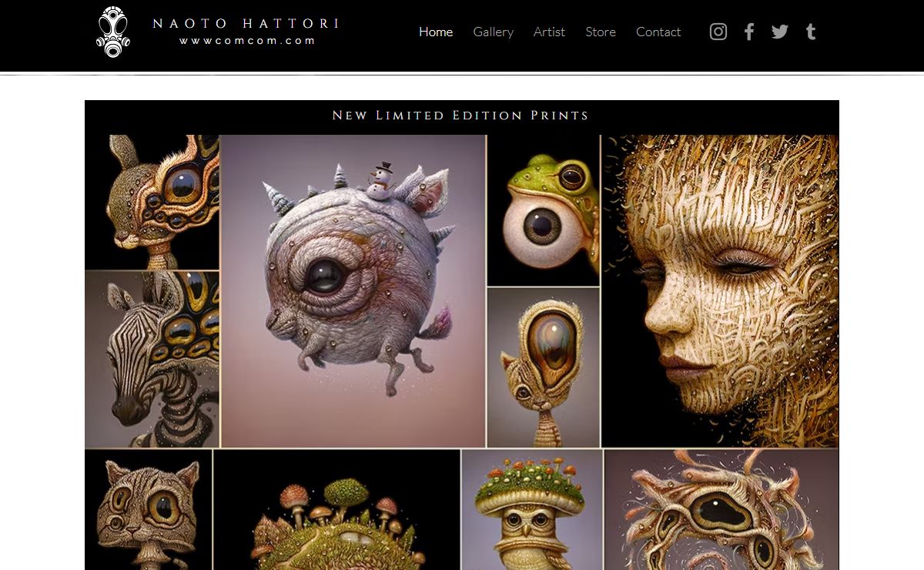Open the Artist menu item

[x=549, y=32]
